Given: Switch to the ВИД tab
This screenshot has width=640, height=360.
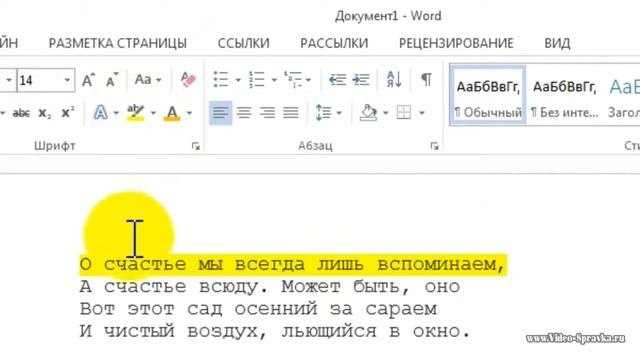Looking at the screenshot, I should tap(557, 43).
